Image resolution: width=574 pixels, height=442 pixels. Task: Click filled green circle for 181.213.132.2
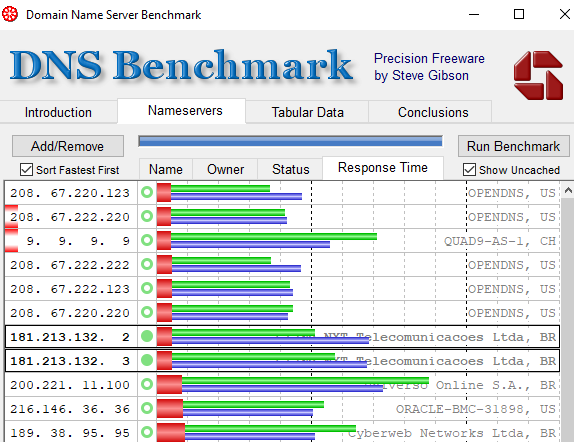coord(147,336)
